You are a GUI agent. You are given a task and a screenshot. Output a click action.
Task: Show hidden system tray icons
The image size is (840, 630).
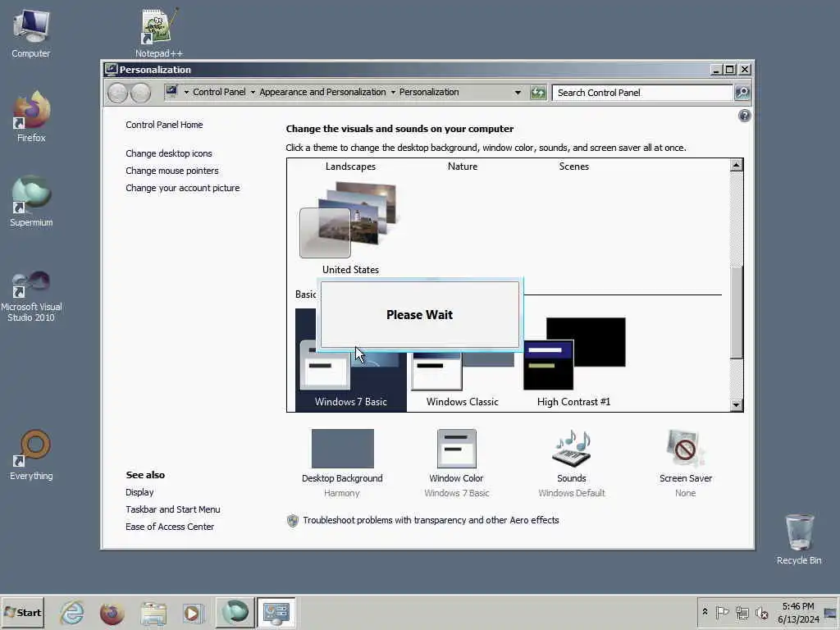705,612
